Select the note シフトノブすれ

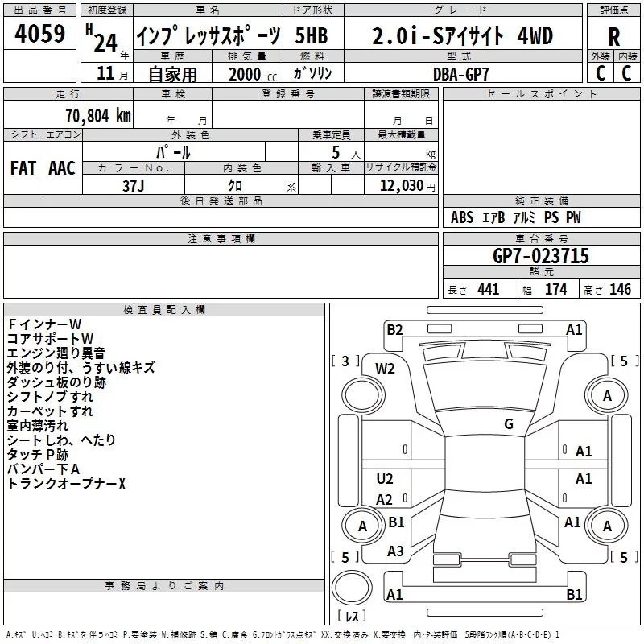50,396
